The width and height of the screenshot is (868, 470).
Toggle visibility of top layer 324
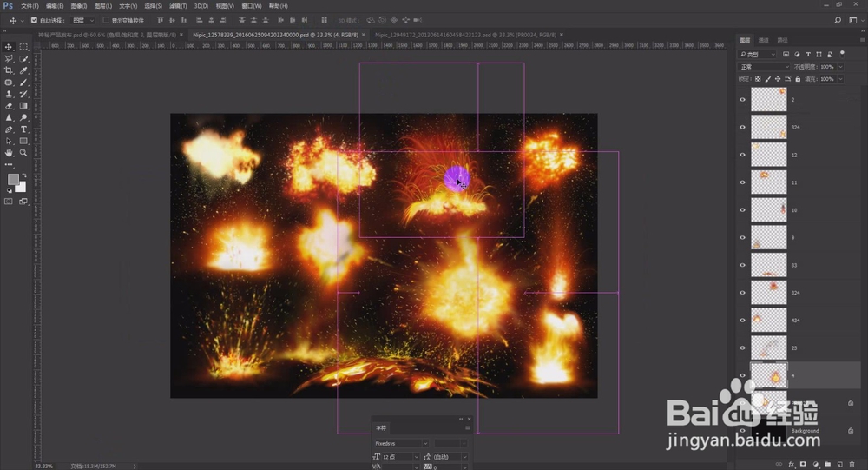tap(742, 127)
